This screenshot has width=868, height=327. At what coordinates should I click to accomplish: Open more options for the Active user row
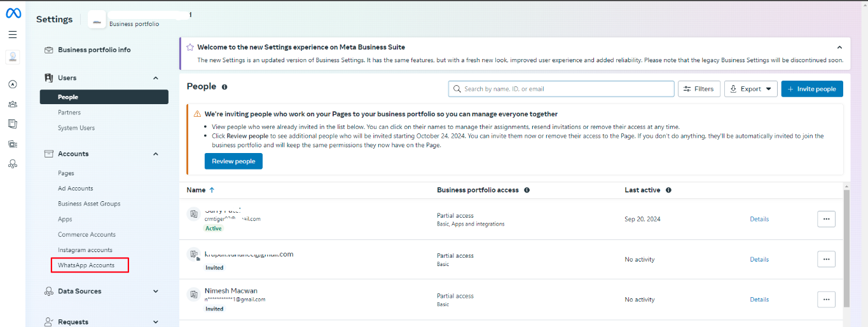pyautogui.click(x=826, y=219)
